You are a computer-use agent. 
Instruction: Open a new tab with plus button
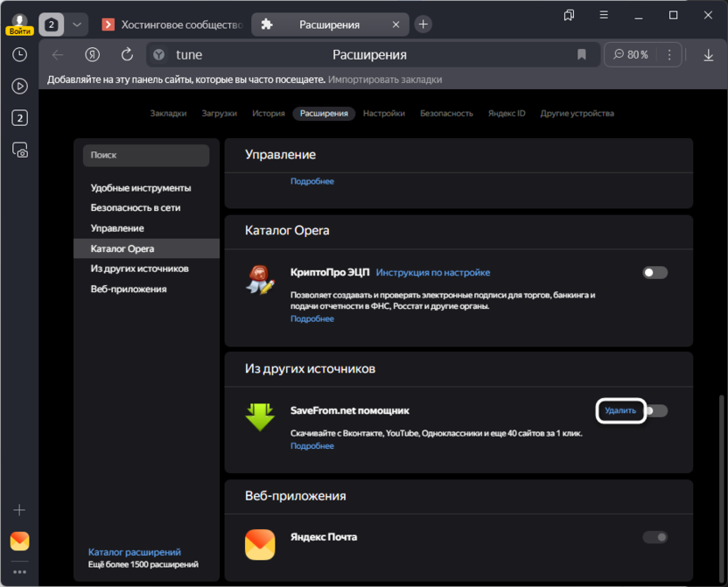coord(423,24)
